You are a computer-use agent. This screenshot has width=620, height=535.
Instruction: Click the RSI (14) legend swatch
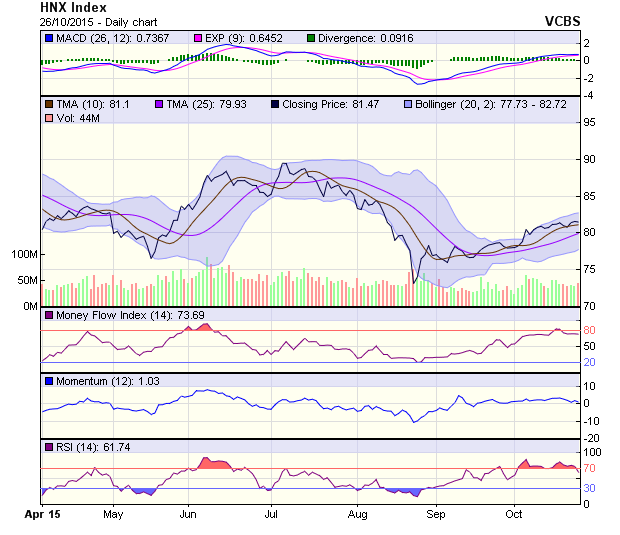[49, 447]
